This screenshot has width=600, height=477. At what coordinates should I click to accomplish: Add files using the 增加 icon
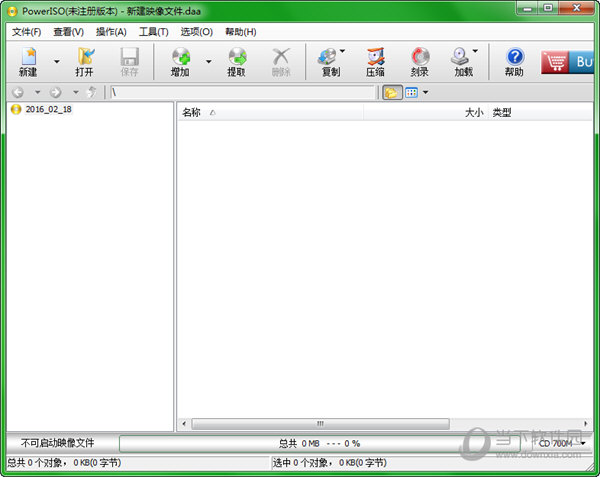pyautogui.click(x=180, y=62)
